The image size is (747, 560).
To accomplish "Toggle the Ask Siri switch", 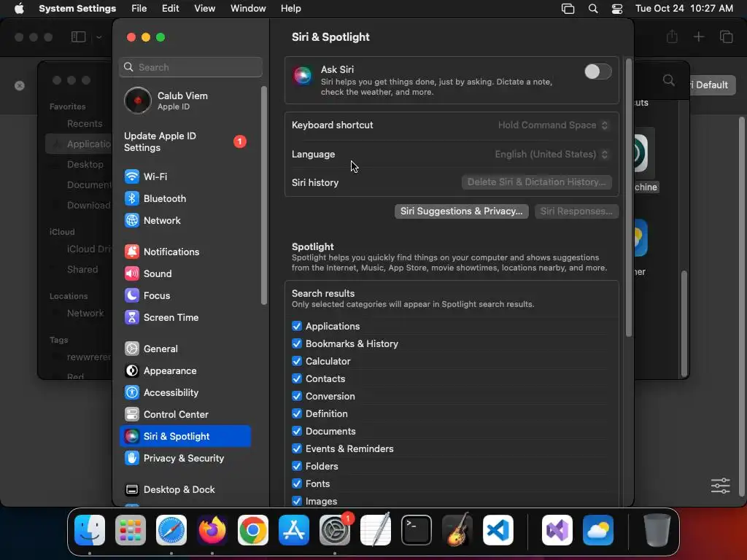I will (x=598, y=72).
